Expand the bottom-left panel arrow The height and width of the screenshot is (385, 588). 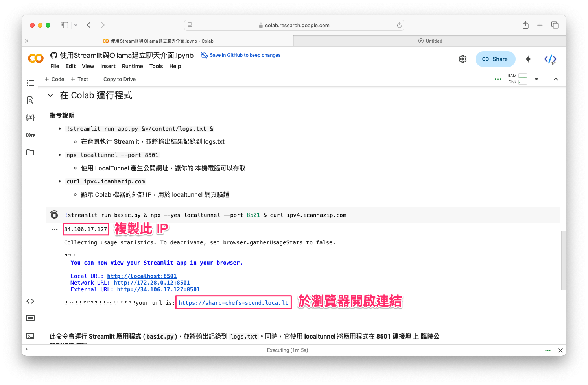(x=26, y=350)
